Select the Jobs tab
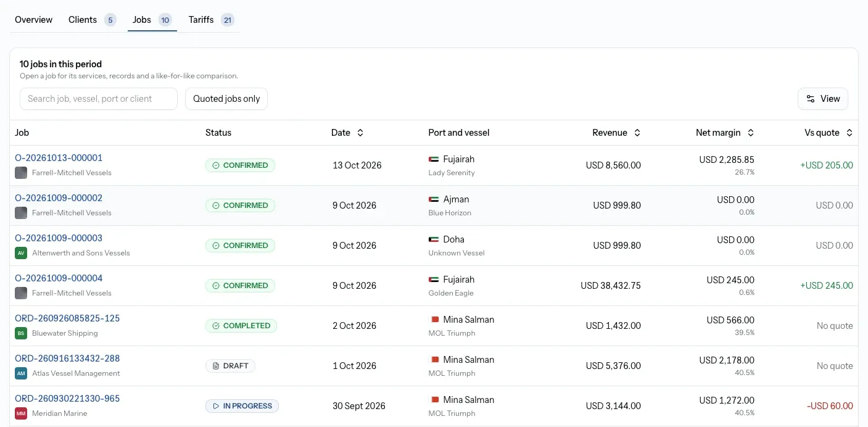The image size is (868, 427). [x=152, y=20]
